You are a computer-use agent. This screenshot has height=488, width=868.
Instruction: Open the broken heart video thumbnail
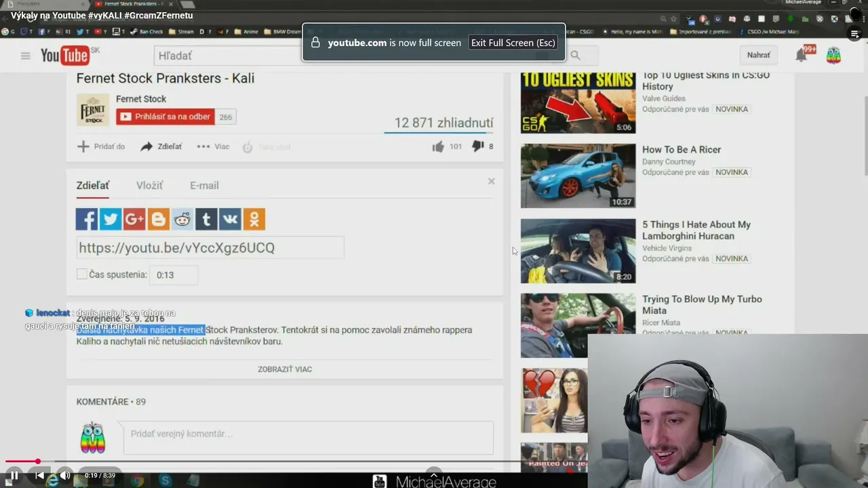click(554, 401)
